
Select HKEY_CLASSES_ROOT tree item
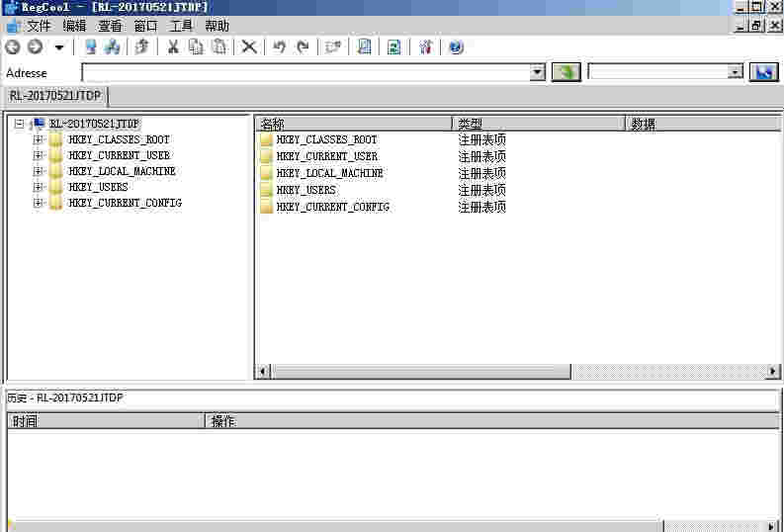tap(119, 139)
